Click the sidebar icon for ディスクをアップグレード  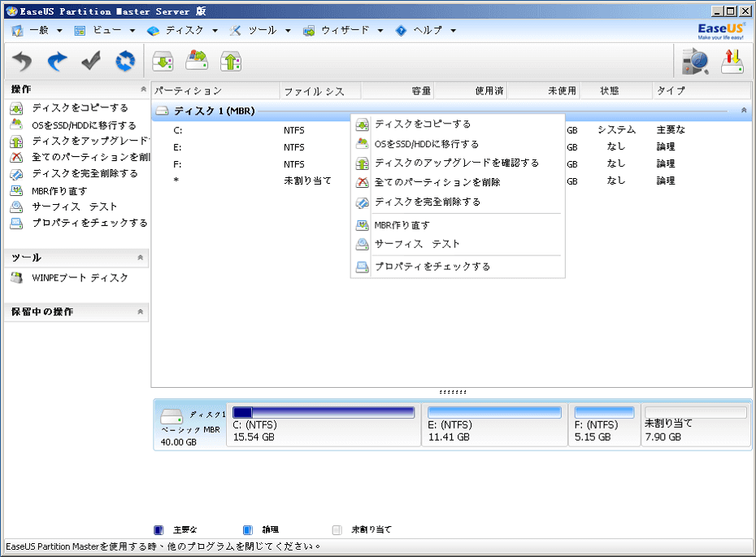click(16, 141)
